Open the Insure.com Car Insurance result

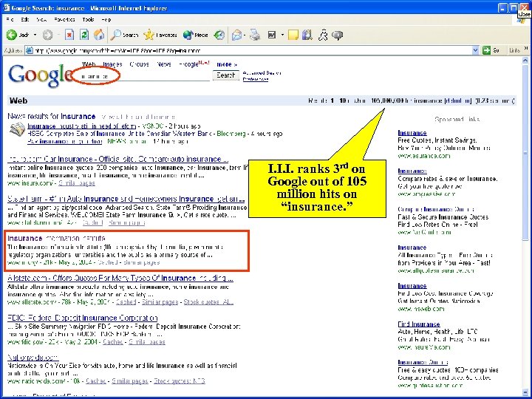click(x=117, y=159)
